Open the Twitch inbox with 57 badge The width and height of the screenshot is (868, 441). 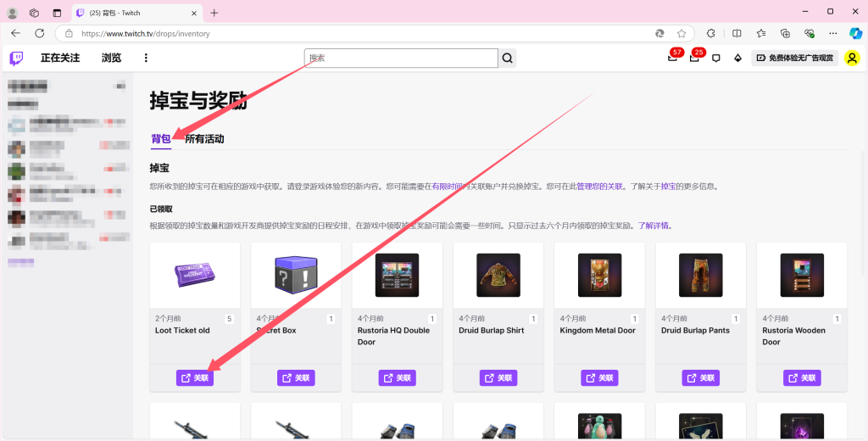[673, 58]
